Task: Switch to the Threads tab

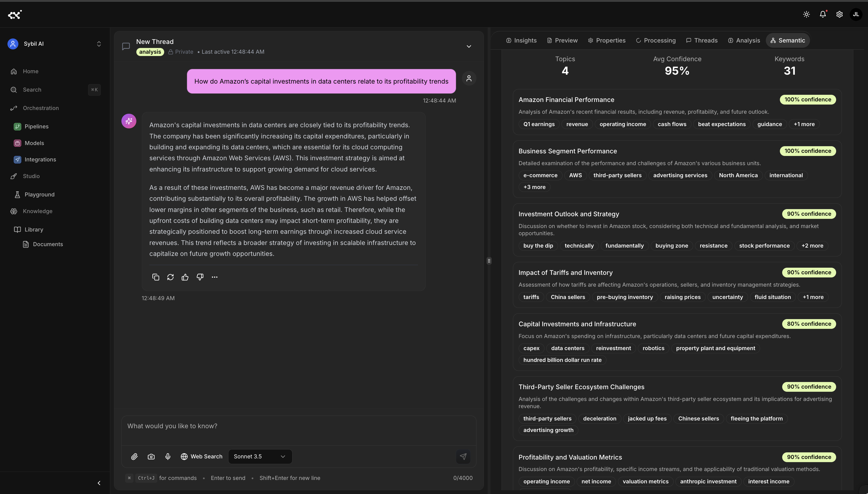Action: click(702, 40)
